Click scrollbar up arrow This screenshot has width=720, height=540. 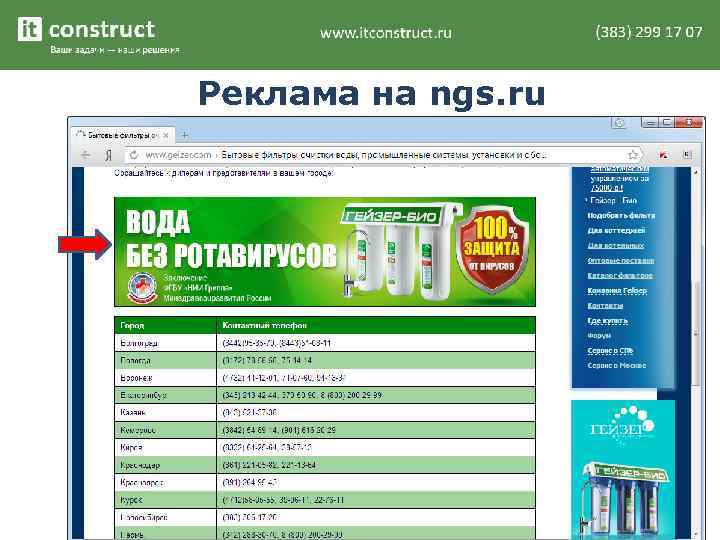coord(697,172)
